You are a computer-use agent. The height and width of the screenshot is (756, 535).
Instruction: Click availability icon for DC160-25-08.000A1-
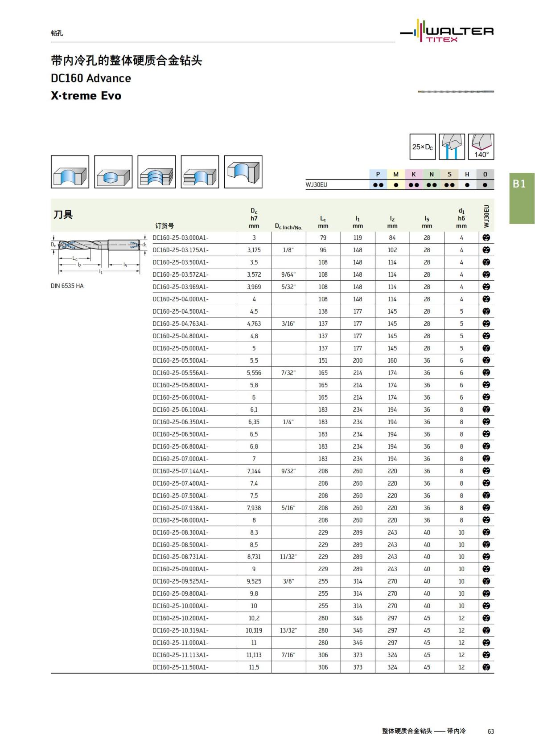[486, 520]
